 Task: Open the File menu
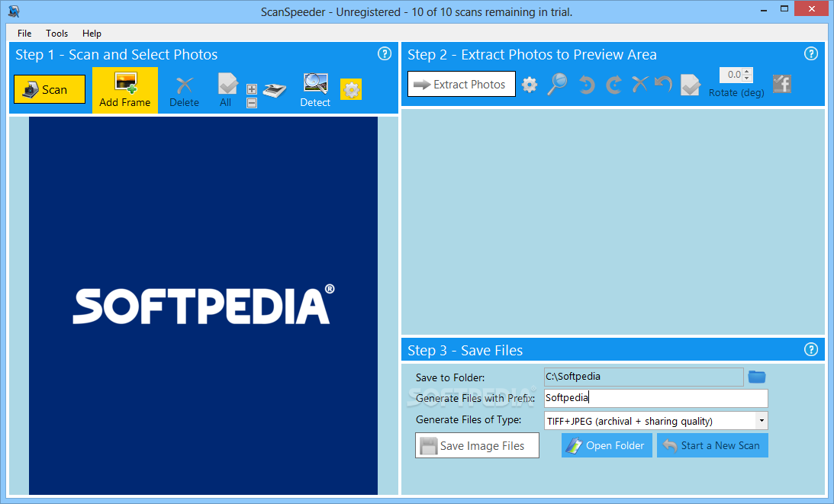pos(24,33)
